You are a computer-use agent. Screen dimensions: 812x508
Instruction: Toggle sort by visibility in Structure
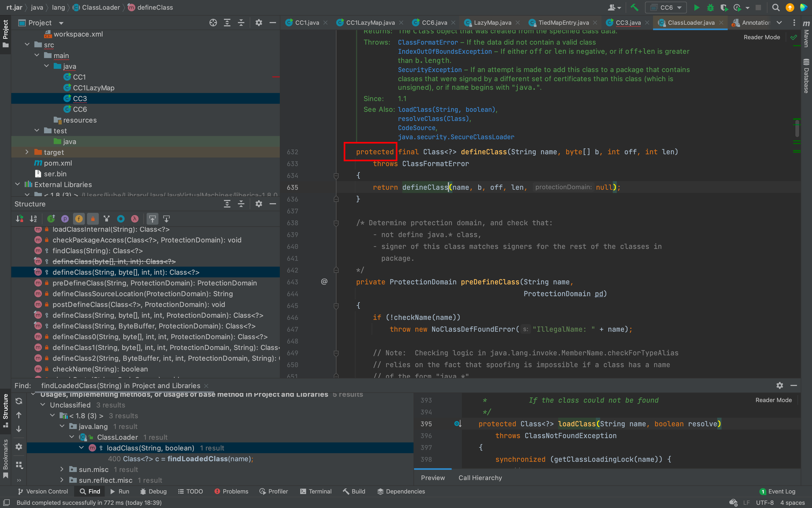[x=19, y=219]
